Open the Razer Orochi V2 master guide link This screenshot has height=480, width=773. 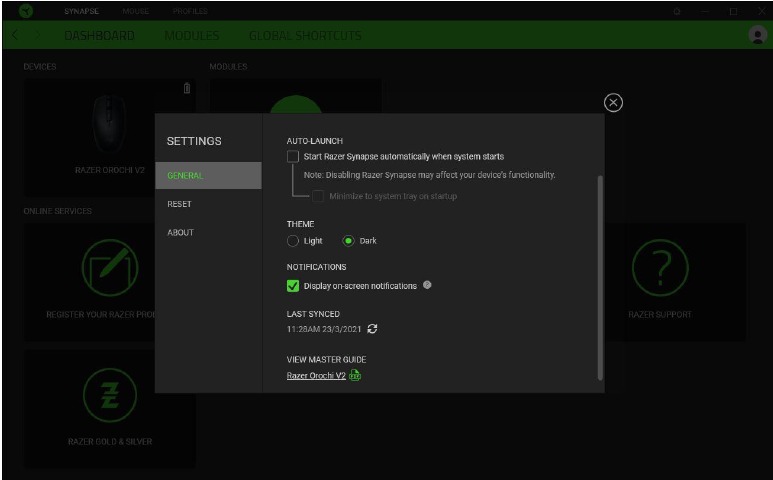(x=316, y=376)
